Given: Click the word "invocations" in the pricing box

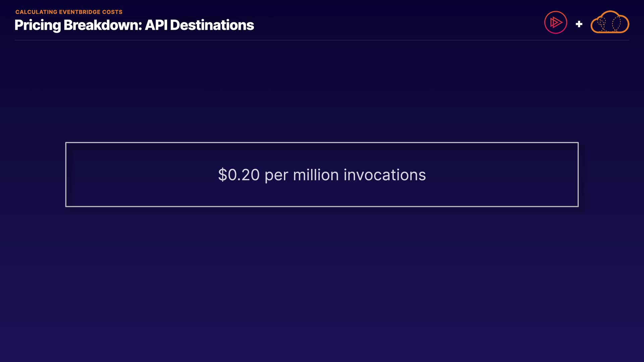Looking at the screenshot, I should point(384,175).
